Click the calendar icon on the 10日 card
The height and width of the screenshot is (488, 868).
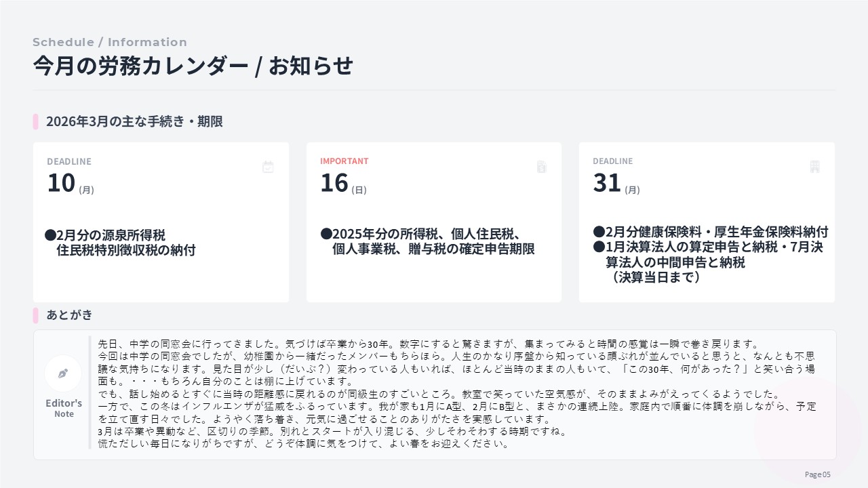268,167
